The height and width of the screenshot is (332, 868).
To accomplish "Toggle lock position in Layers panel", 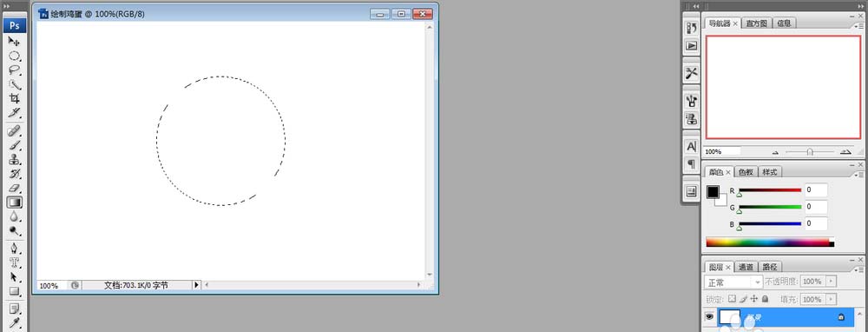I will (x=754, y=299).
